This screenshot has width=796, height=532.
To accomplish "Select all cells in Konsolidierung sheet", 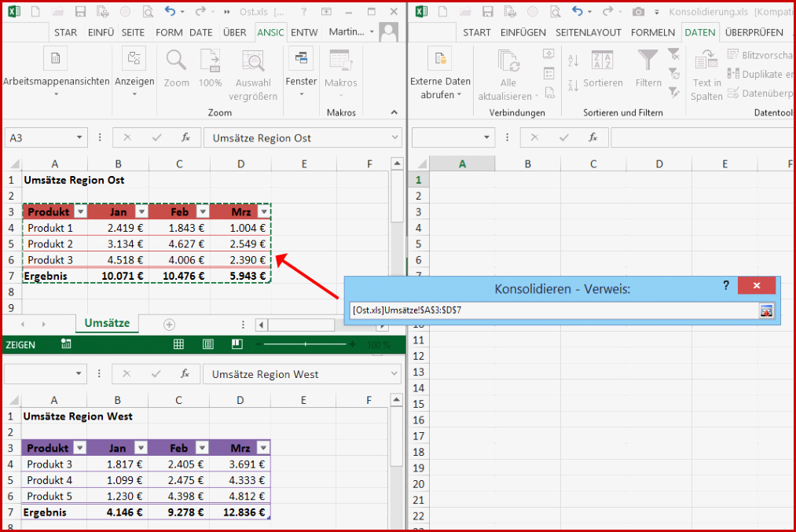I will 421,164.
